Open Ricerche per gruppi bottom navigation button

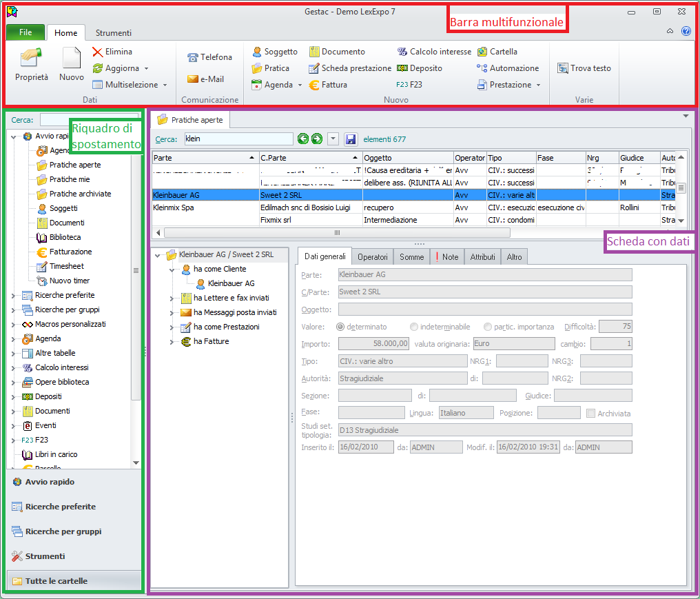(74, 531)
